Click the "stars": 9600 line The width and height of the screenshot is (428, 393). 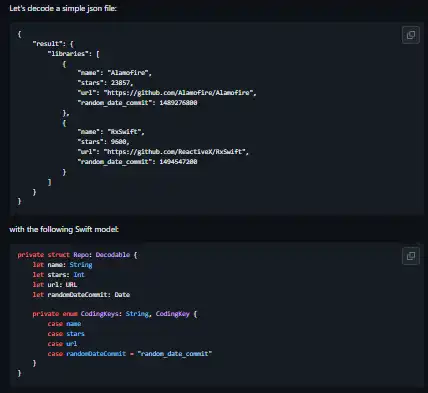[103, 142]
